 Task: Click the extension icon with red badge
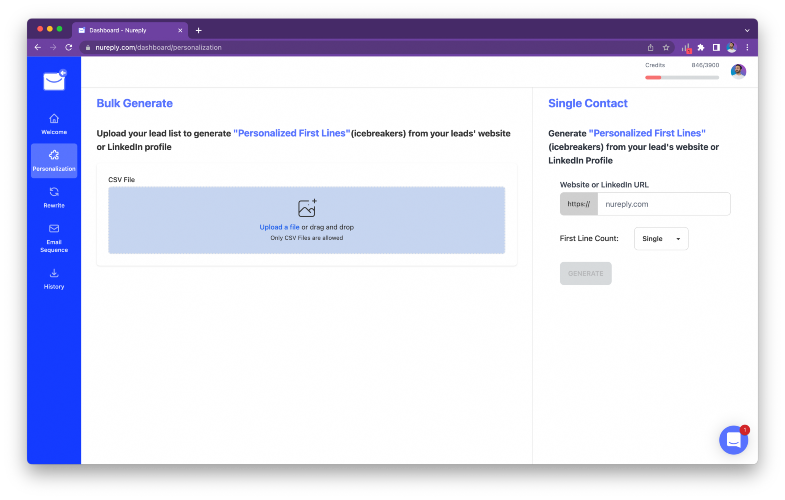(x=686, y=48)
